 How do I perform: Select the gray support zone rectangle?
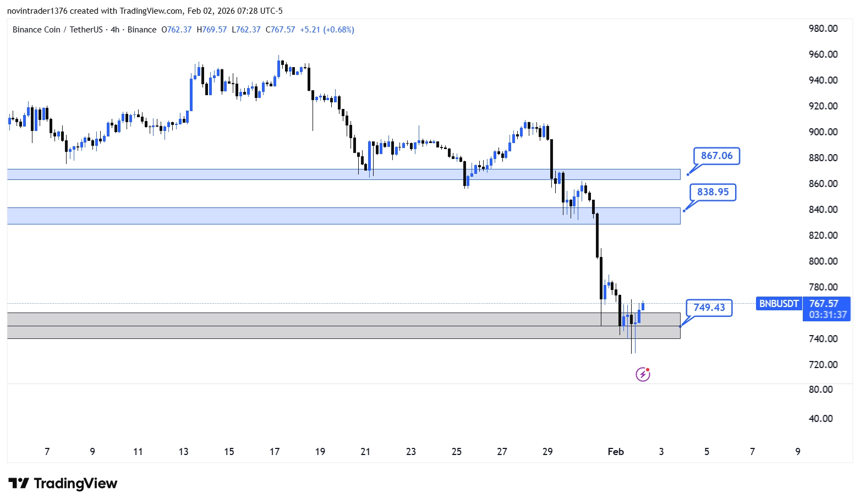coord(344,326)
